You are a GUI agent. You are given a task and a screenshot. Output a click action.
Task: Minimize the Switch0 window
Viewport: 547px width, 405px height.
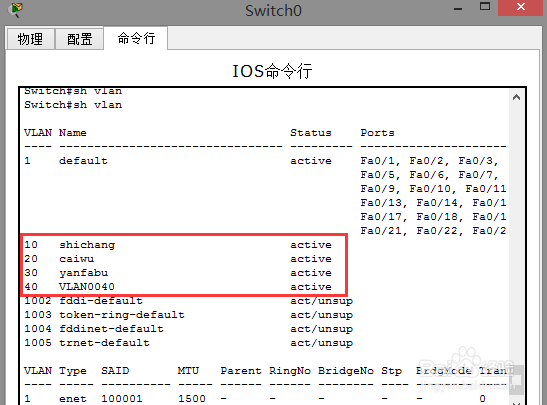pyautogui.click(x=458, y=8)
